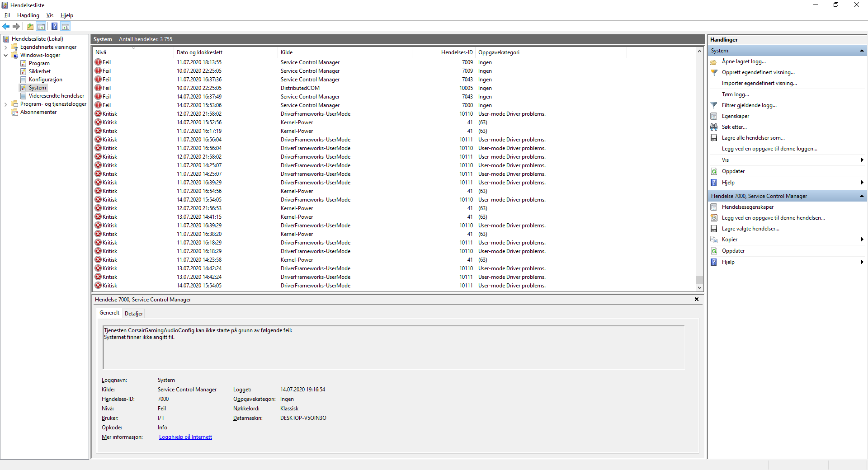This screenshot has height=470, width=868.
Task: Open the Vis submenu arrow in Handlinger
Action: [862, 160]
